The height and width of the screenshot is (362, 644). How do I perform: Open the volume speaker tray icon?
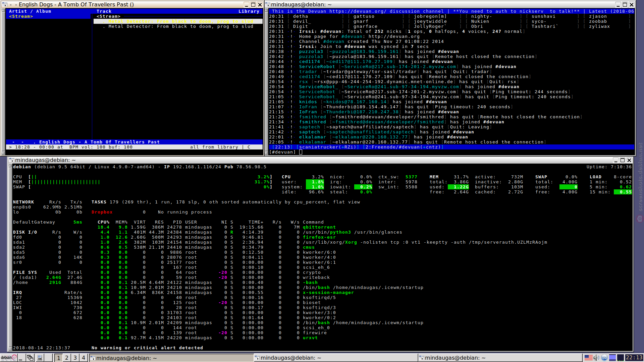(596, 358)
